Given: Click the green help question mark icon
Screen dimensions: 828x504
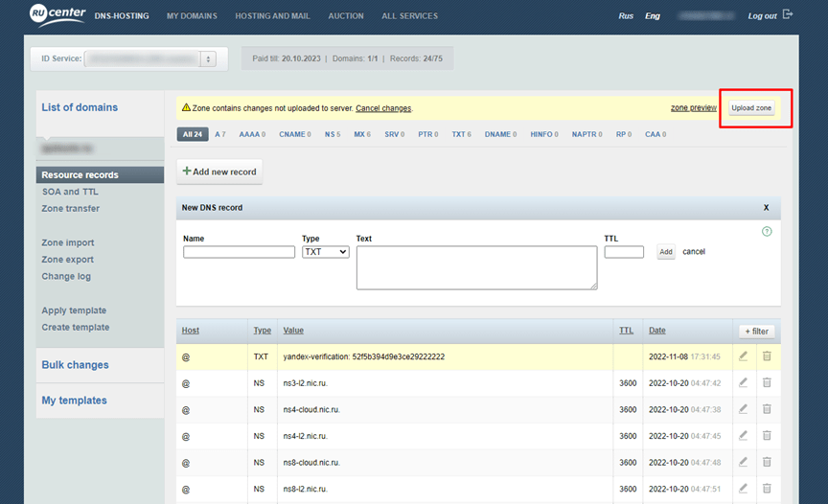Looking at the screenshot, I should (767, 231).
